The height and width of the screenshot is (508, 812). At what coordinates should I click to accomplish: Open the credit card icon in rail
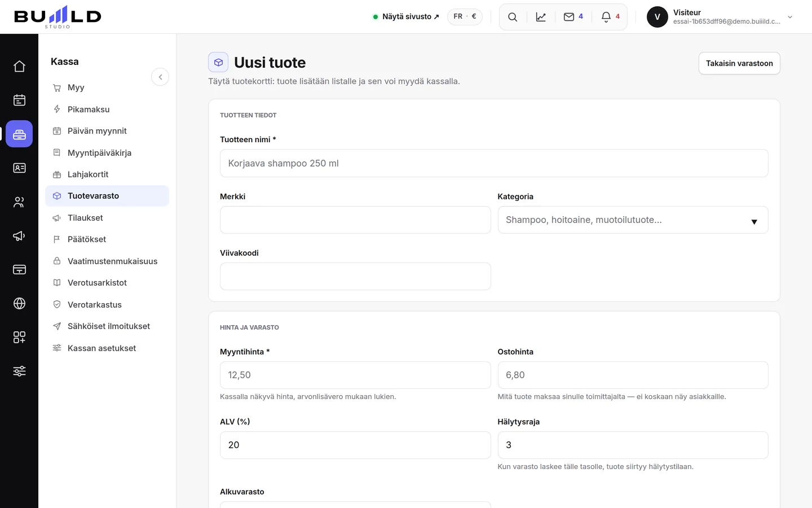[x=19, y=270]
